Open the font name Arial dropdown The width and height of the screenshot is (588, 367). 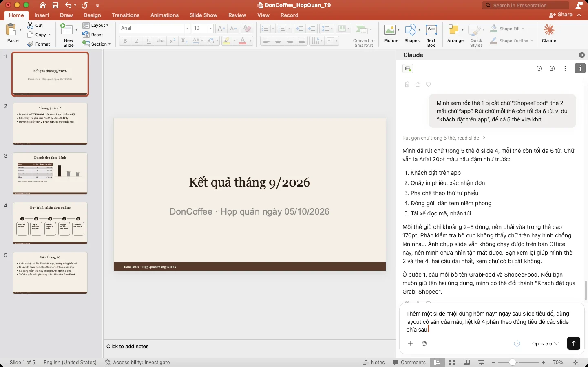[187, 28]
